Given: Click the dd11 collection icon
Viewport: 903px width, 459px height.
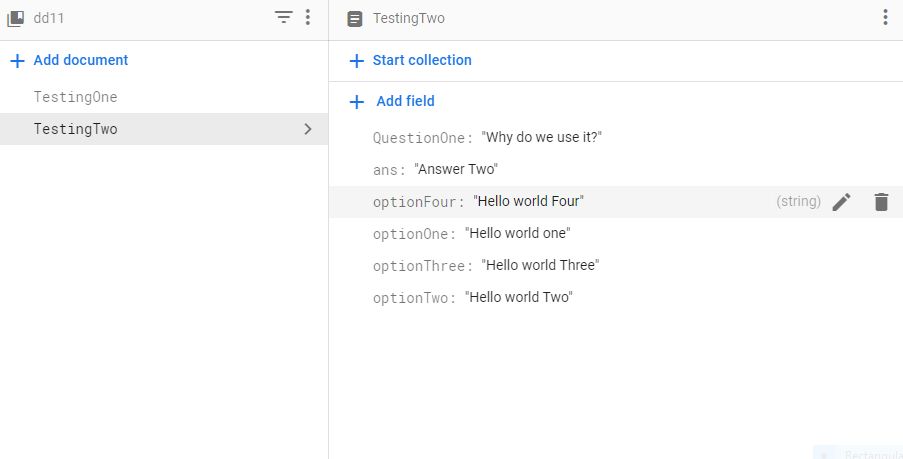Looking at the screenshot, I should click(x=16, y=18).
